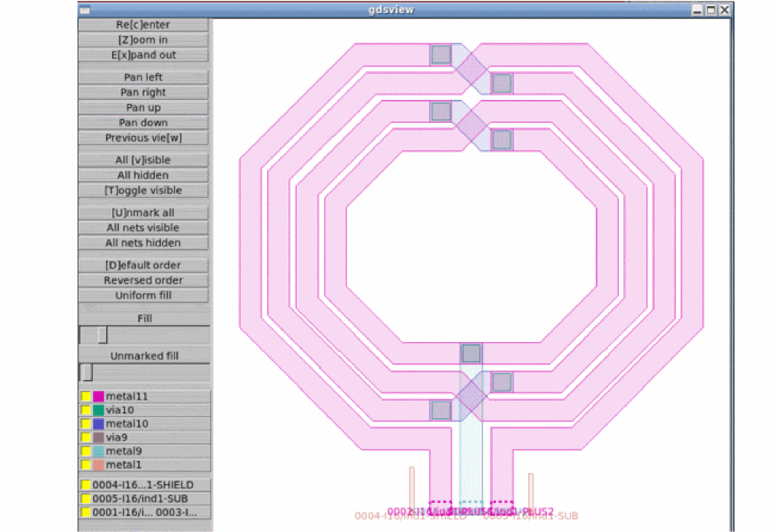This screenshot has height=532, width=773.
Task: Maximize the gdsview window
Action: coord(710,10)
